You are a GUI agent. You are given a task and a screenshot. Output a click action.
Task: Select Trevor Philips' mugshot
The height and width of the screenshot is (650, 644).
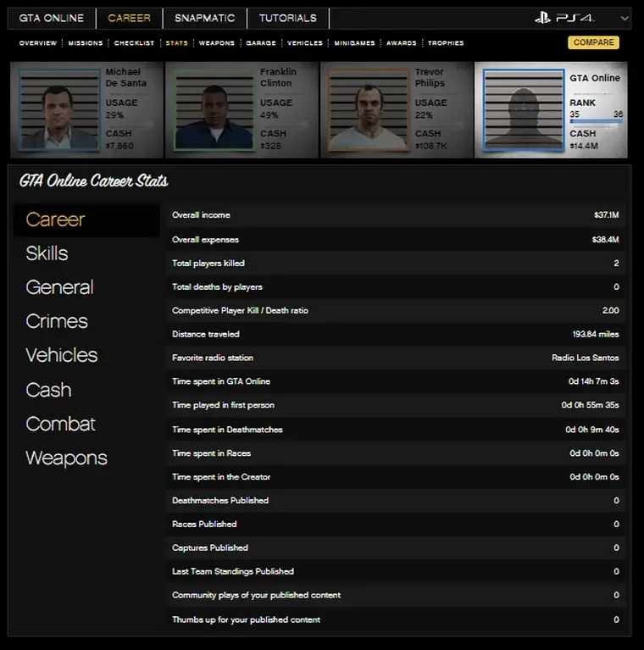369,110
